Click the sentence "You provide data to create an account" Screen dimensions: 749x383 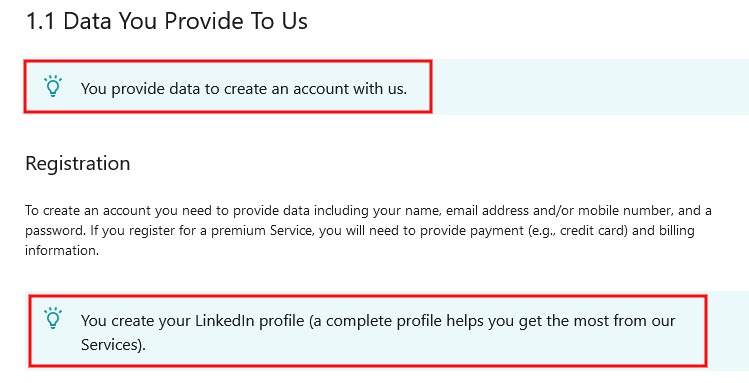click(244, 89)
